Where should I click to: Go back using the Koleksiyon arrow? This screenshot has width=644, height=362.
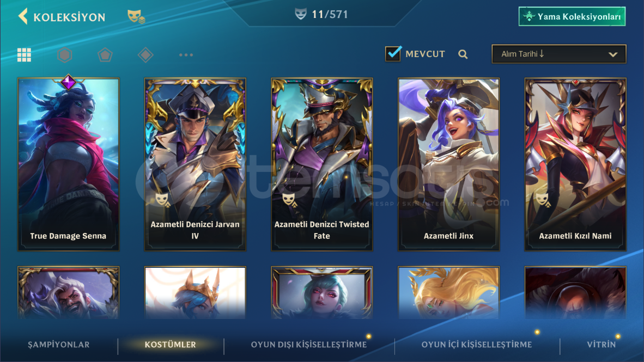23,16
